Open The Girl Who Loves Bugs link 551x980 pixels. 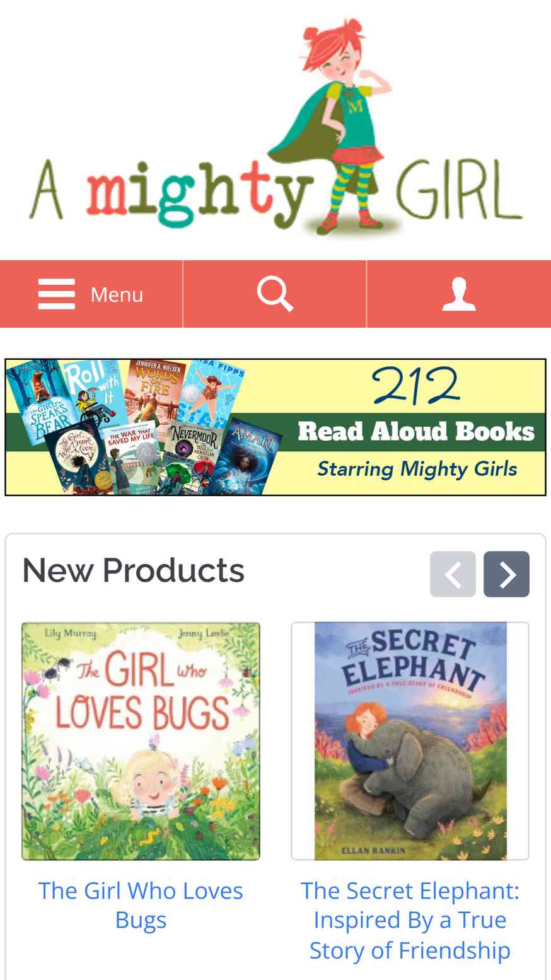point(141,905)
